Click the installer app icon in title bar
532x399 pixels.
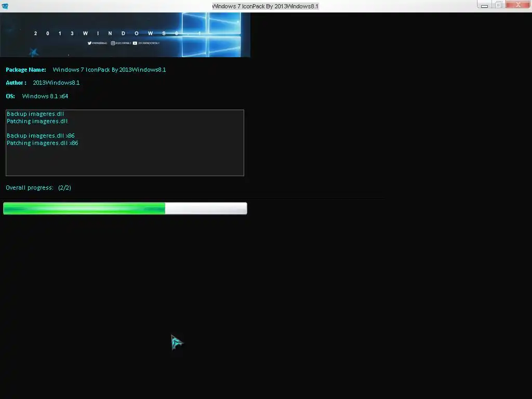point(5,6)
